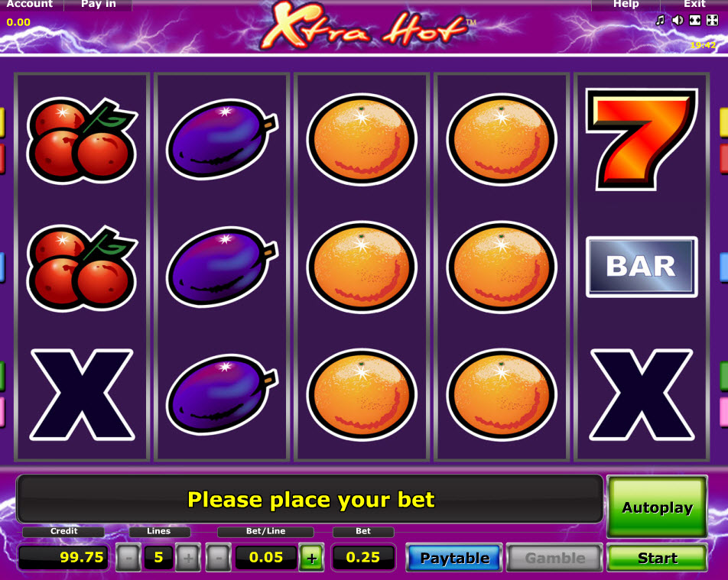Click the top cherries symbol on the first reel
This screenshot has height=580, width=728.
(x=82, y=140)
